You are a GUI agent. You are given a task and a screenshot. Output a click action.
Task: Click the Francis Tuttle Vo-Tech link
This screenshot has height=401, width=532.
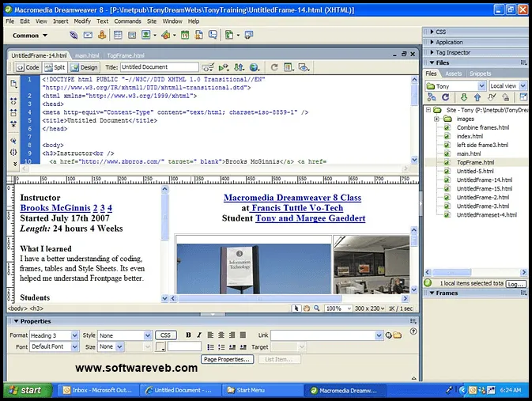[x=296, y=208]
